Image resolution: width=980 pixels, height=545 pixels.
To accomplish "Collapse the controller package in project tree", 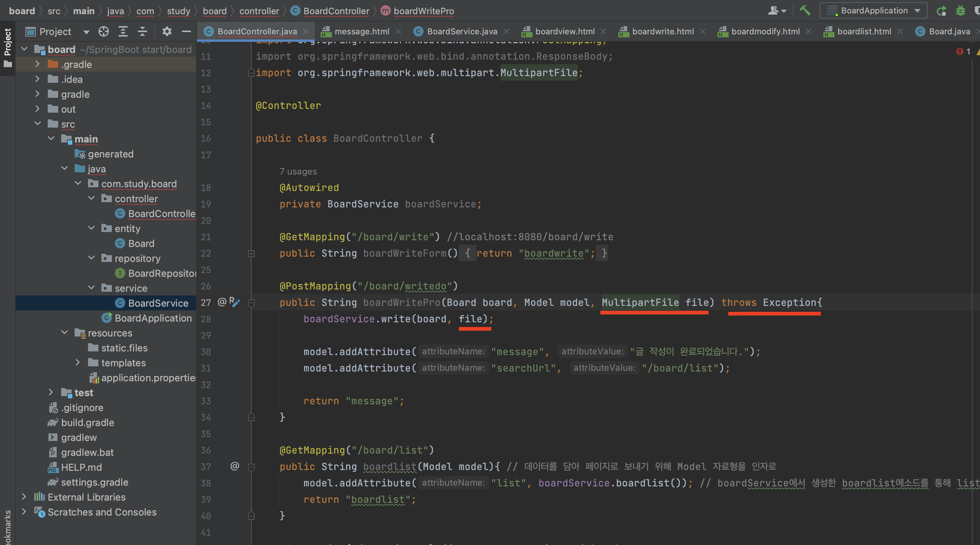I will click(91, 198).
